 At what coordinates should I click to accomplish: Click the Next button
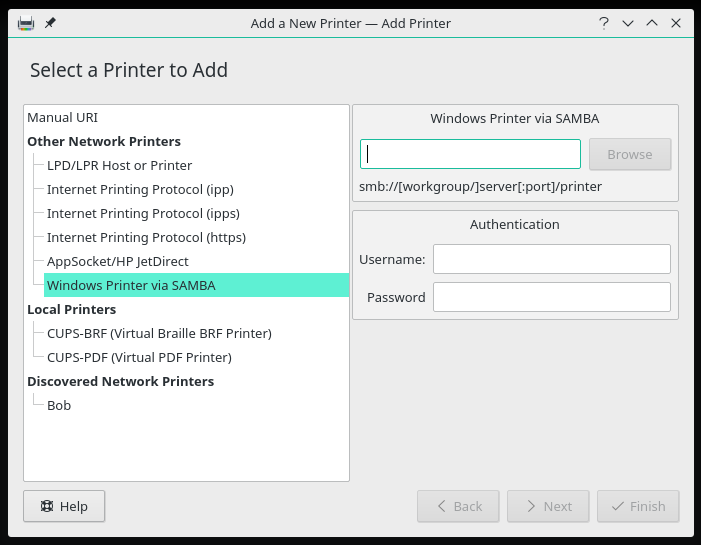(548, 506)
